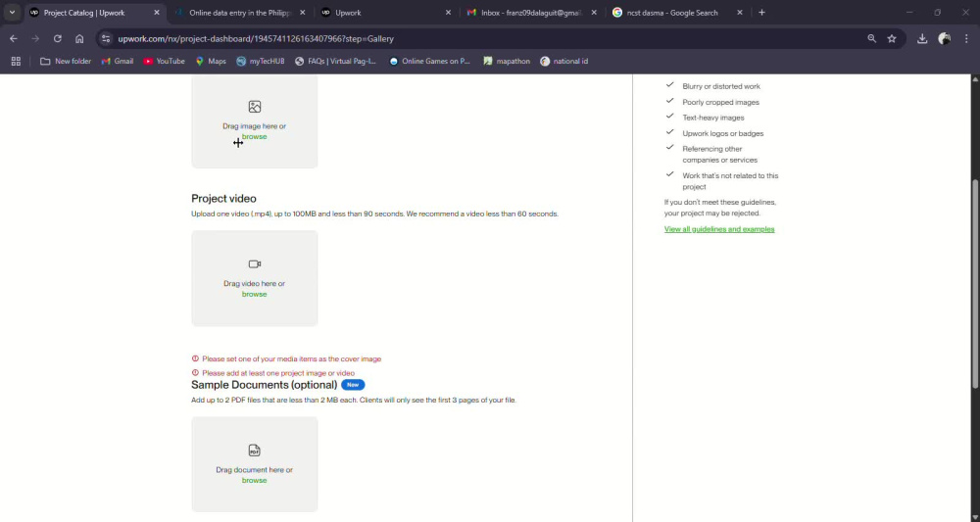
Task: Click browse link under Drag image here
Action: pyautogui.click(x=255, y=137)
